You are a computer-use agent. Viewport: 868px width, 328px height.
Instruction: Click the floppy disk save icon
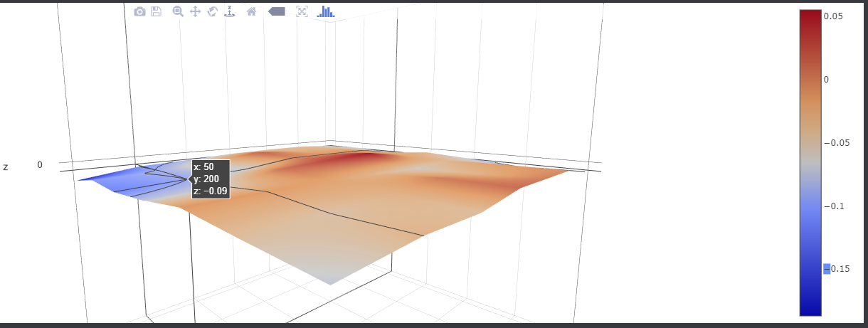pyautogui.click(x=157, y=11)
